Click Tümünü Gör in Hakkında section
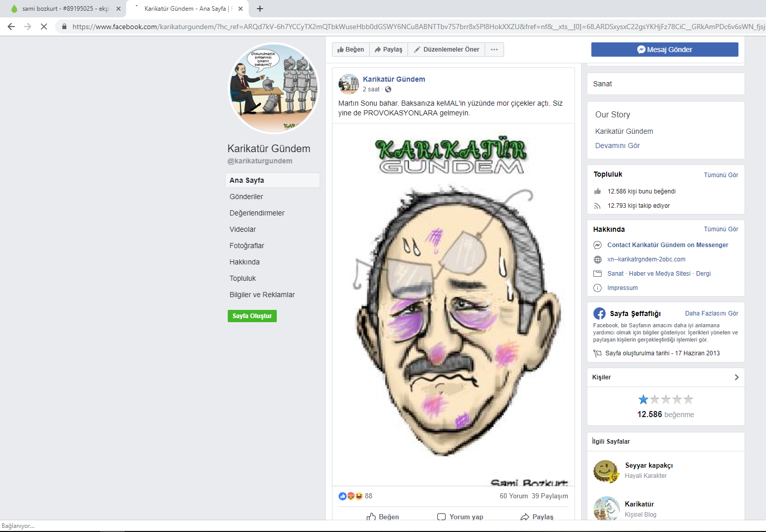Screen dimensions: 766x532 point(721,229)
